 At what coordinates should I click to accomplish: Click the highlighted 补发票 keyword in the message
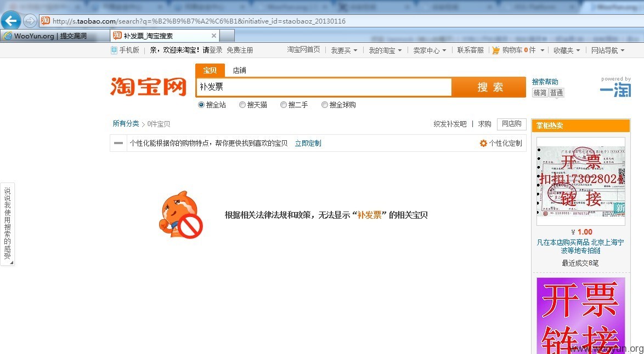[369, 215]
